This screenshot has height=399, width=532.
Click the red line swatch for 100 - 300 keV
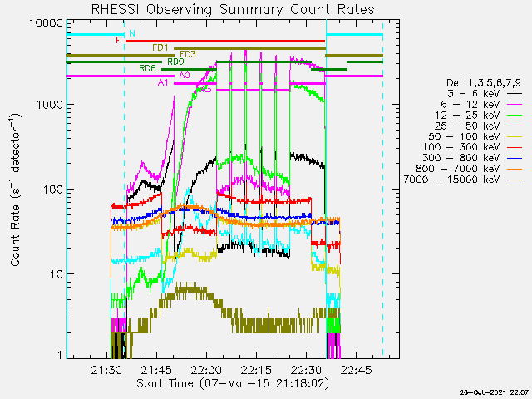tap(515, 147)
